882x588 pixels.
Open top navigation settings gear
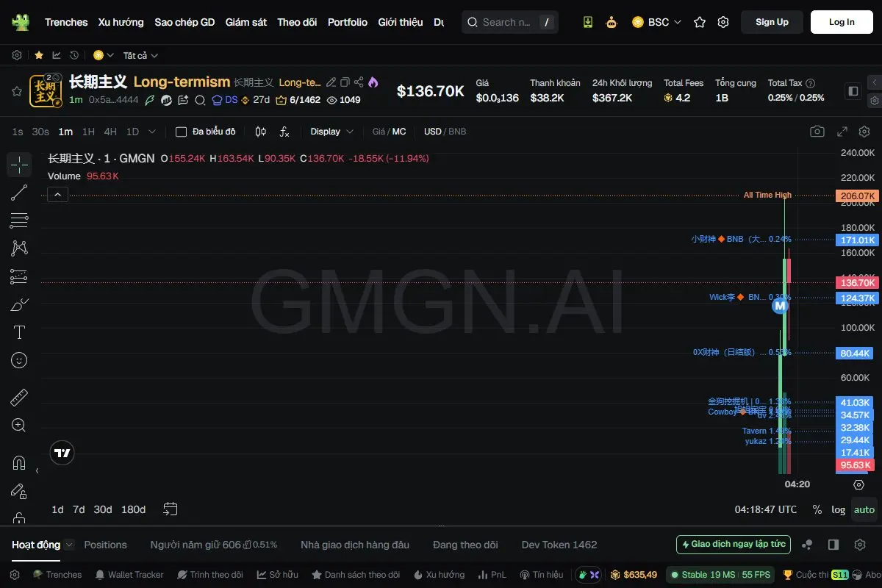[x=723, y=22]
